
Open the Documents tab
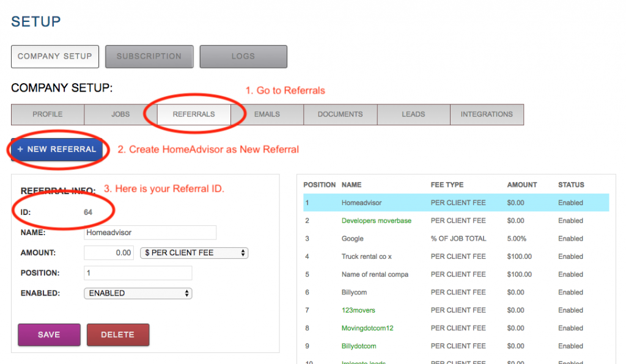[x=340, y=114]
